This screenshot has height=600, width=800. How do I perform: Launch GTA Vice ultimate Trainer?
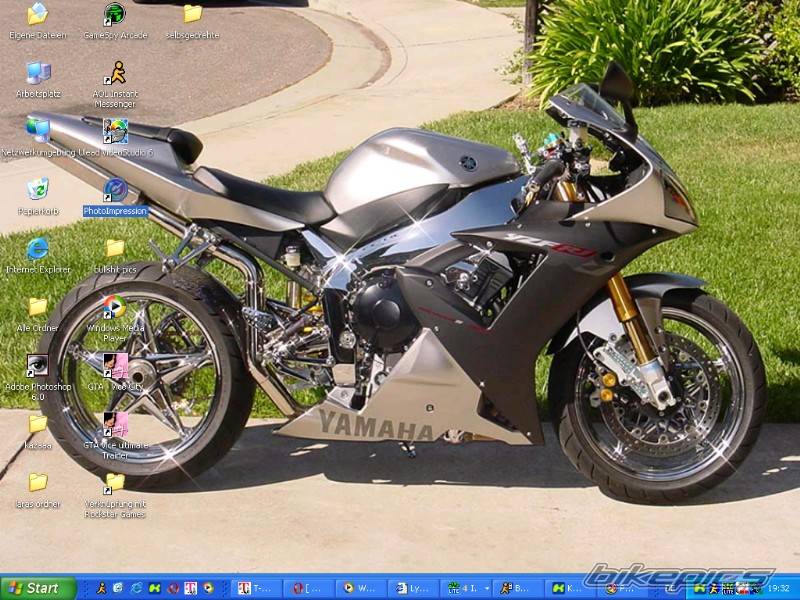coord(116,436)
